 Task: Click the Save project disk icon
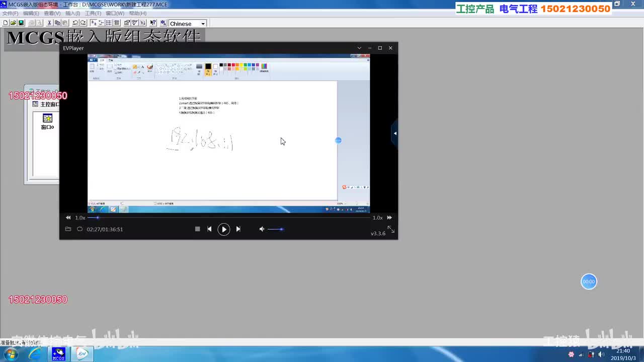tap(21, 23)
